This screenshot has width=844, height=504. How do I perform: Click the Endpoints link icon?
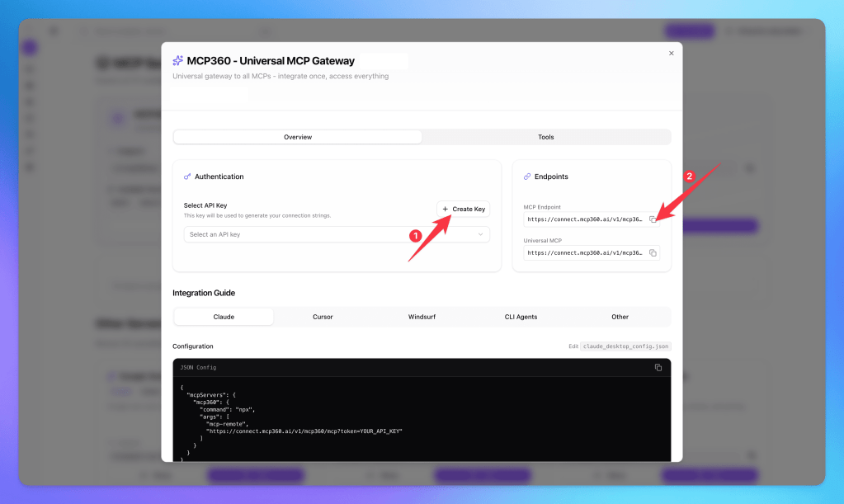pos(527,177)
